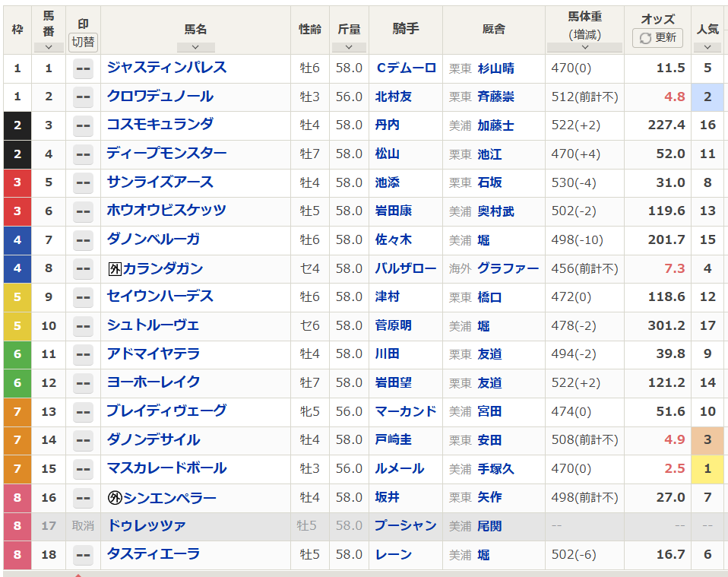
Task: Expand the 馬名 column dropdown arrow
Action: 196,46
